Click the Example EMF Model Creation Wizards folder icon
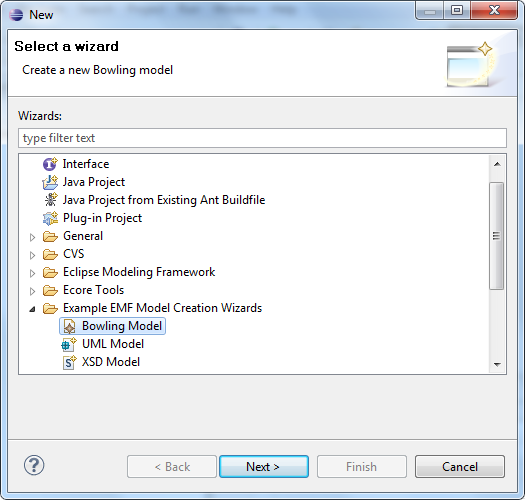Viewport: 525px width, 500px height. (50, 308)
